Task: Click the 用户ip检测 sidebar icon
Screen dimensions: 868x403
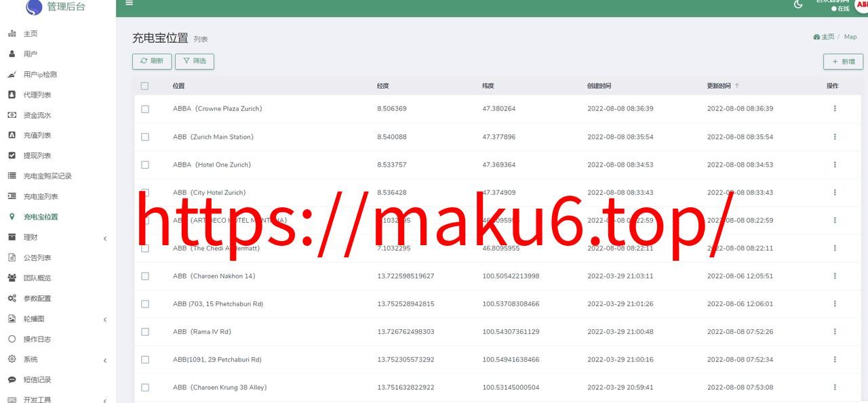Action: pyautogui.click(x=12, y=74)
